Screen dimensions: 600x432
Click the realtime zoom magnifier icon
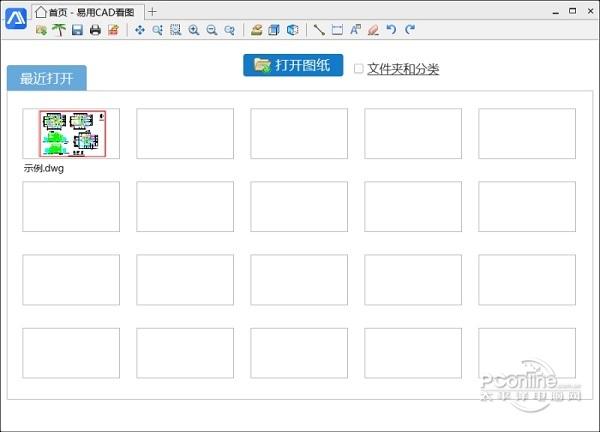click(158, 30)
